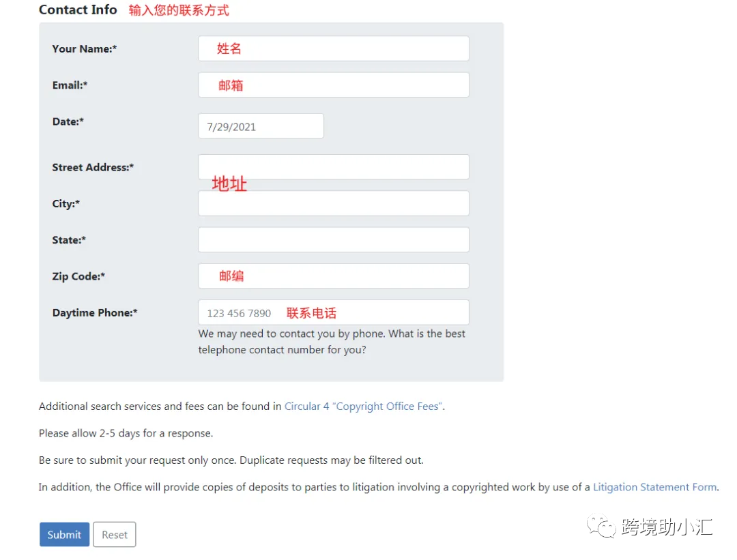Click the red 地址 annotation text
Viewport: 737px width, 560px height.
point(229,183)
